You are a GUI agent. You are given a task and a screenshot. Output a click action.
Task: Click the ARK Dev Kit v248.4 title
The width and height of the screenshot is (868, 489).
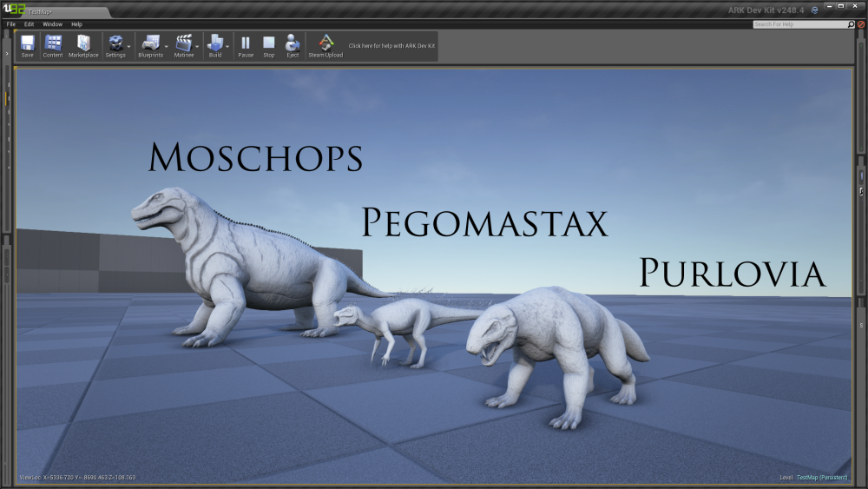(766, 10)
